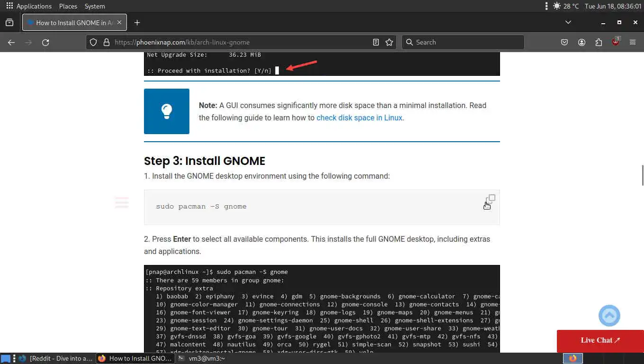
Task: Open the uBlock Origin extension icon
Action: pyautogui.click(x=616, y=42)
